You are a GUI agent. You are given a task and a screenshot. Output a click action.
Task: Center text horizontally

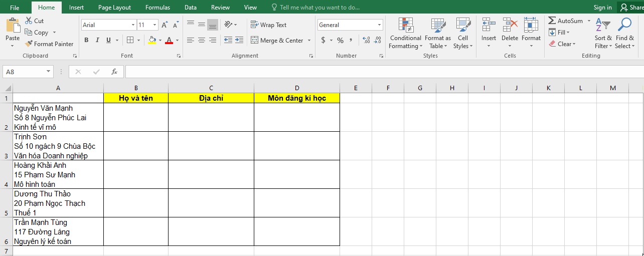[202, 40]
